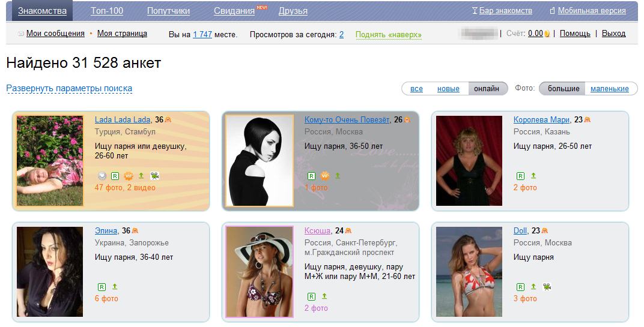Click Выход to log out
This screenshot has width=644, height=327.
click(613, 34)
